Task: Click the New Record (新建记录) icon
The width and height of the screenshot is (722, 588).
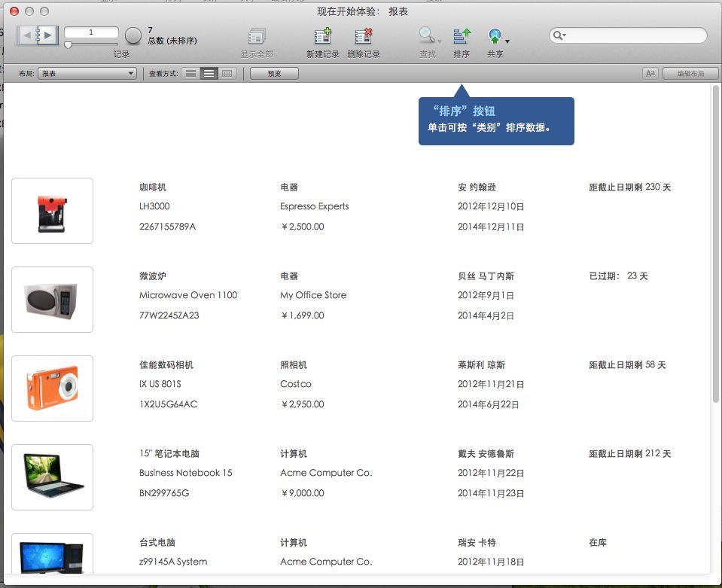Action: [322, 36]
